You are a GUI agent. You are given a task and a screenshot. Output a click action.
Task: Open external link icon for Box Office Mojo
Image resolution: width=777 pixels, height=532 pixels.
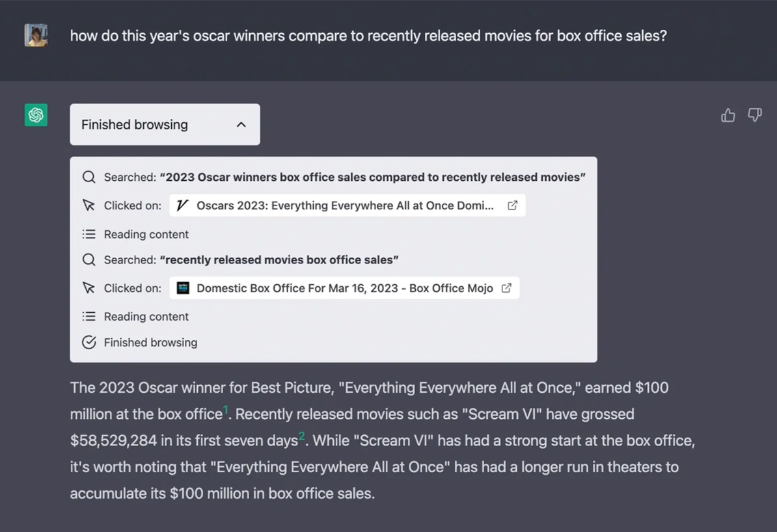pyautogui.click(x=506, y=288)
